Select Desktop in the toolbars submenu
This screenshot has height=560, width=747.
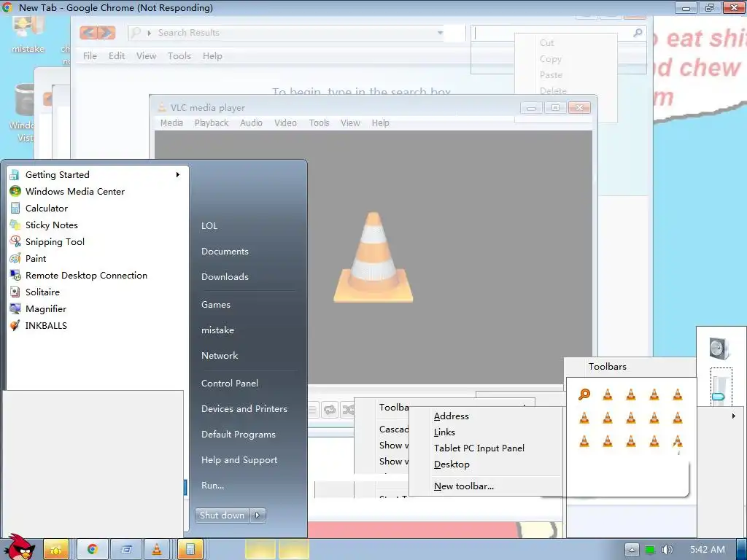[x=452, y=464]
